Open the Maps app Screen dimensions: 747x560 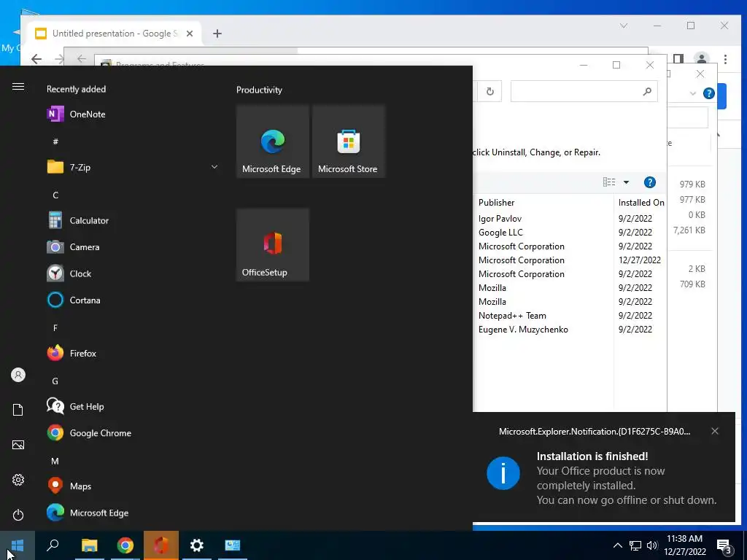(69, 486)
